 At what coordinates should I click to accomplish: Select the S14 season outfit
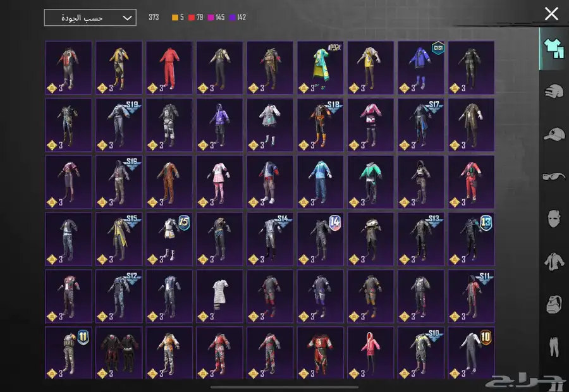[x=269, y=239]
